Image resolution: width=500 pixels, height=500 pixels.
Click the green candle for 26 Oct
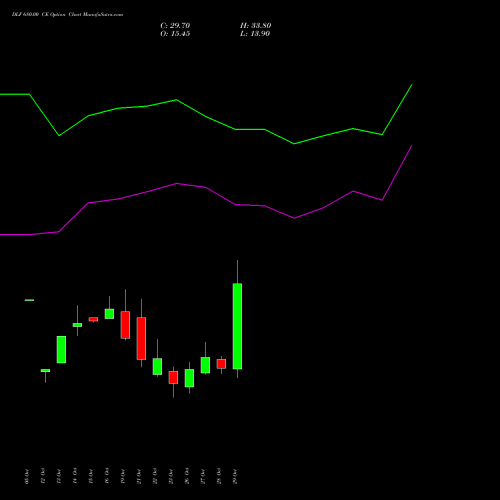coord(189,378)
